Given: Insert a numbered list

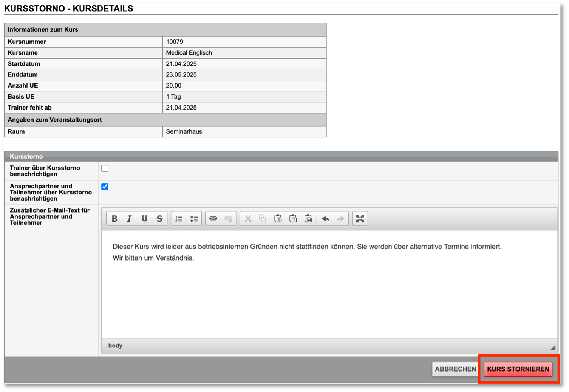Looking at the screenshot, I should coord(179,219).
